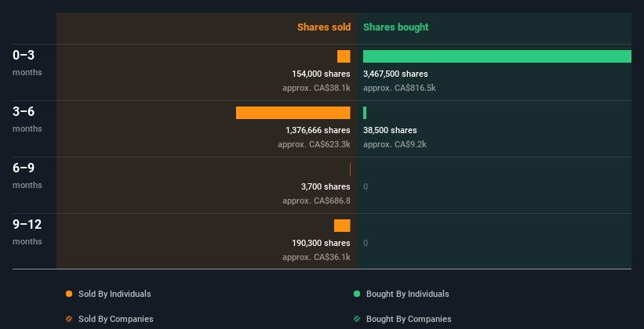Click approx. CA$816.5k amount
644x329 pixels.
point(399,88)
